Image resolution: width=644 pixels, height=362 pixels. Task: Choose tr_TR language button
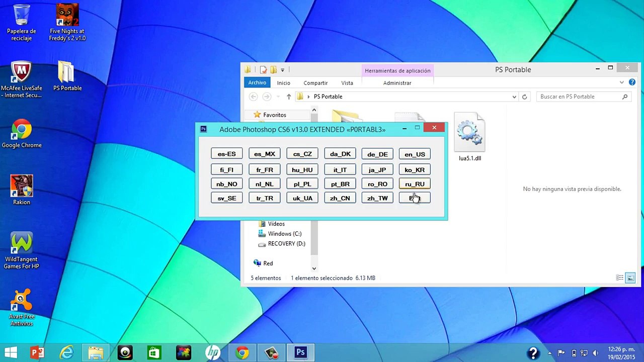click(x=265, y=198)
